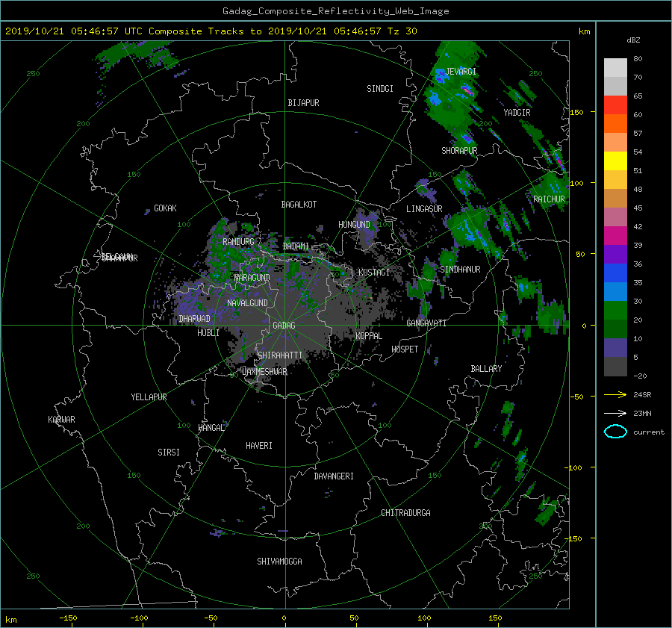This screenshot has width=672, height=628.
Task: Click the SHIRAHATTI city label
Action: tap(280, 355)
